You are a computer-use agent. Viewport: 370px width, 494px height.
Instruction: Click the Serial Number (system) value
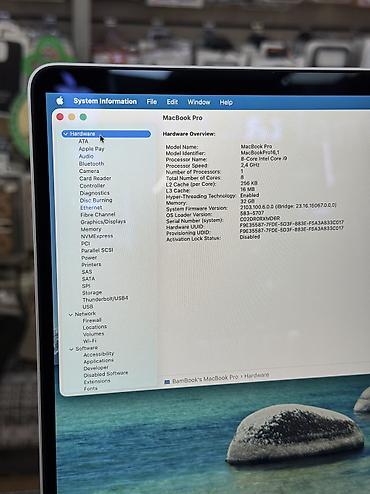click(x=260, y=219)
